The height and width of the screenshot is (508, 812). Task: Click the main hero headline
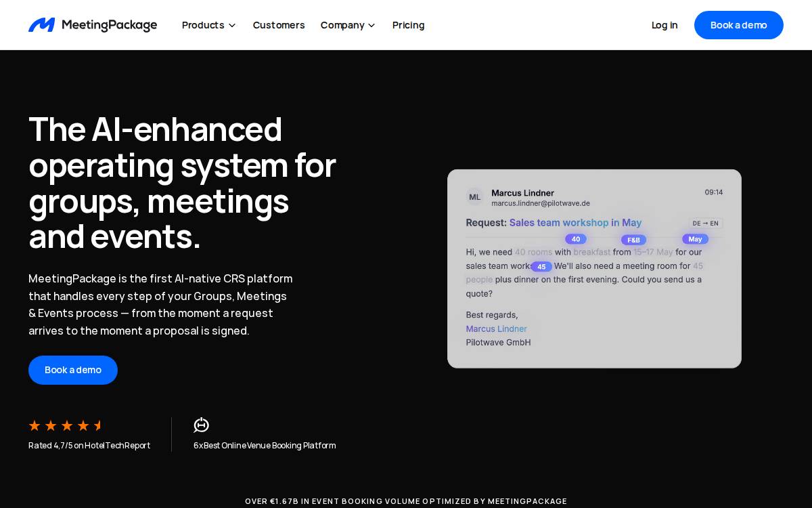(x=182, y=182)
